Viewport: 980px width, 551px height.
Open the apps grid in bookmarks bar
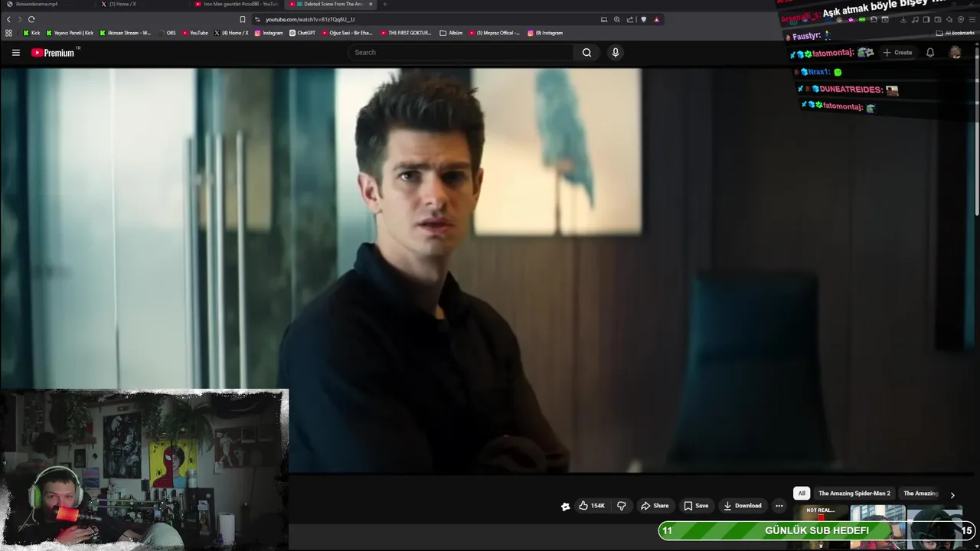(8, 33)
